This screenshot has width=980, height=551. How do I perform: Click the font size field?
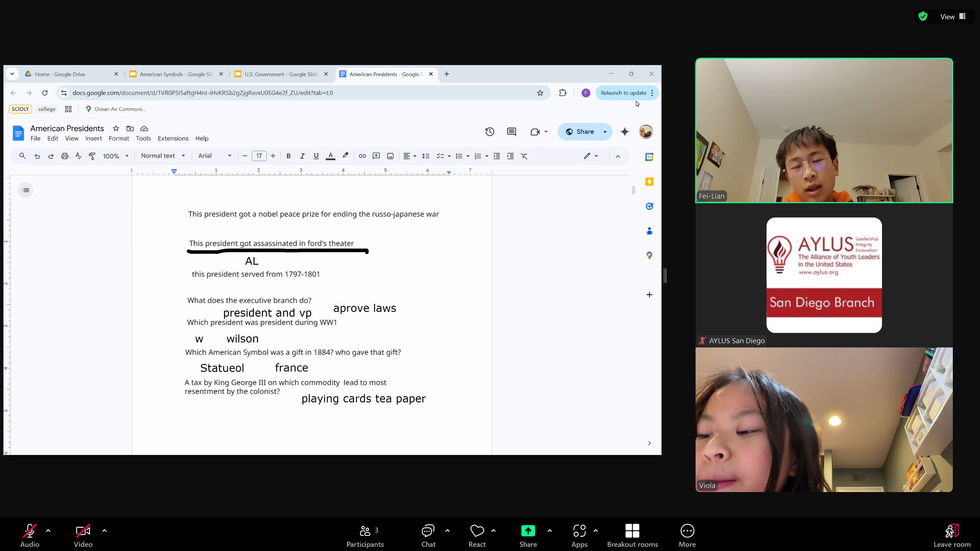tap(259, 156)
